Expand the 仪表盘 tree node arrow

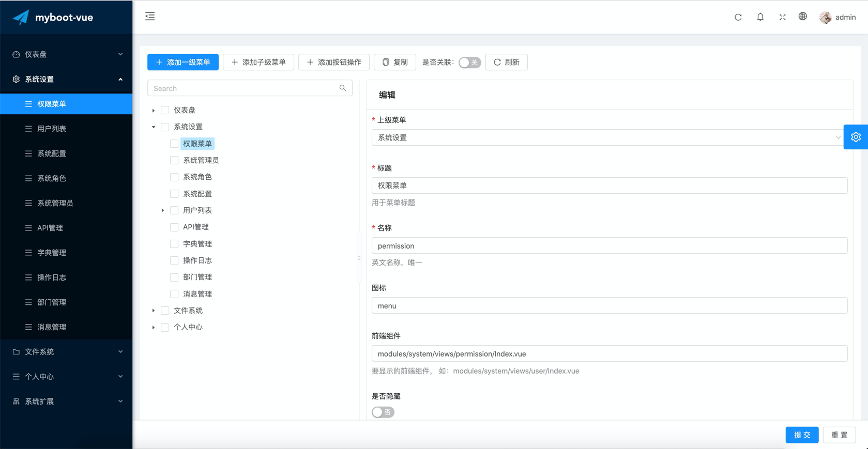[154, 110]
